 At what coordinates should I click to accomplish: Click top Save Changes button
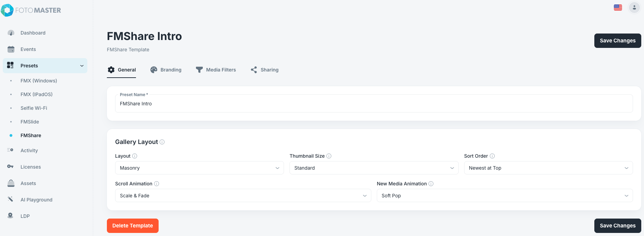coord(618,41)
